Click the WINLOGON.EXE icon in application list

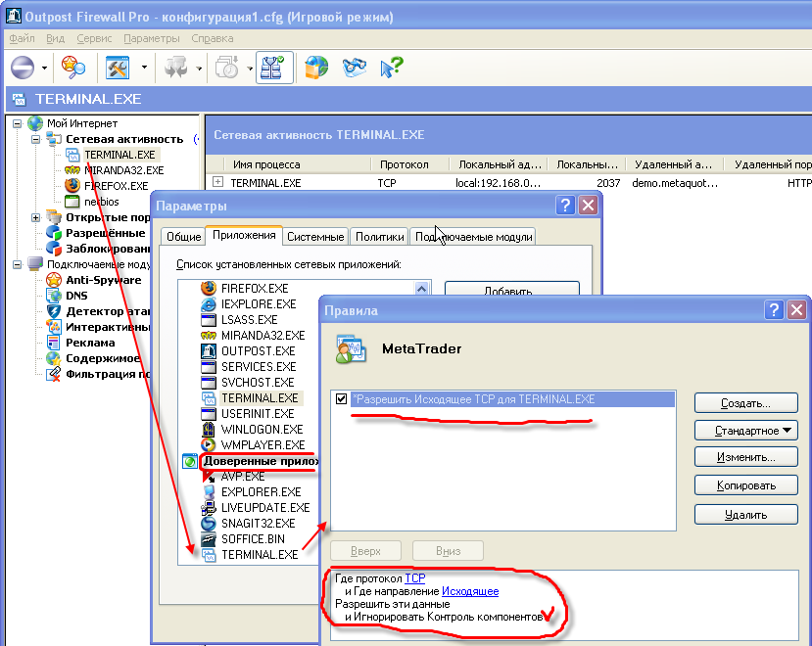(x=209, y=429)
